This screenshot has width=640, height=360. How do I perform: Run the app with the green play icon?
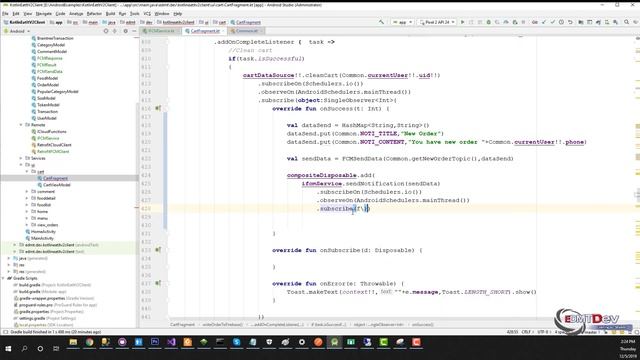[462, 22]
